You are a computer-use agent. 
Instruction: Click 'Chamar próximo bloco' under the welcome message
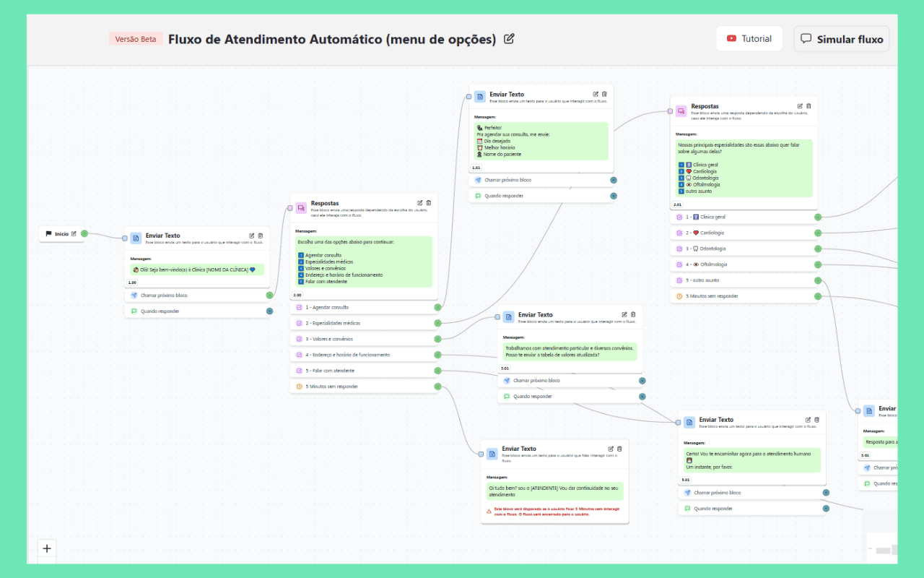[x=195, y=296]
